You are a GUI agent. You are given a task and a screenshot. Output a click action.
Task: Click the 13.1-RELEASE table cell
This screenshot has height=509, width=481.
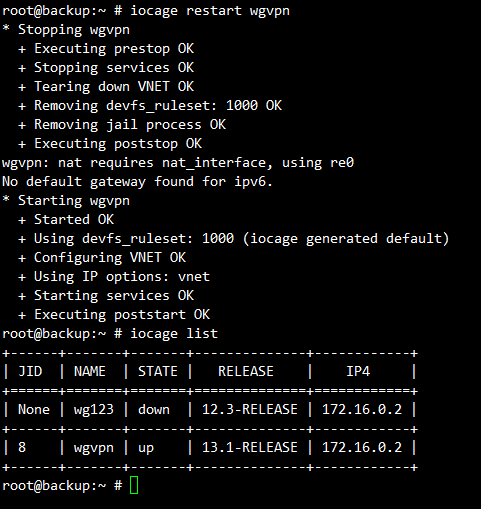coord(250,447)
